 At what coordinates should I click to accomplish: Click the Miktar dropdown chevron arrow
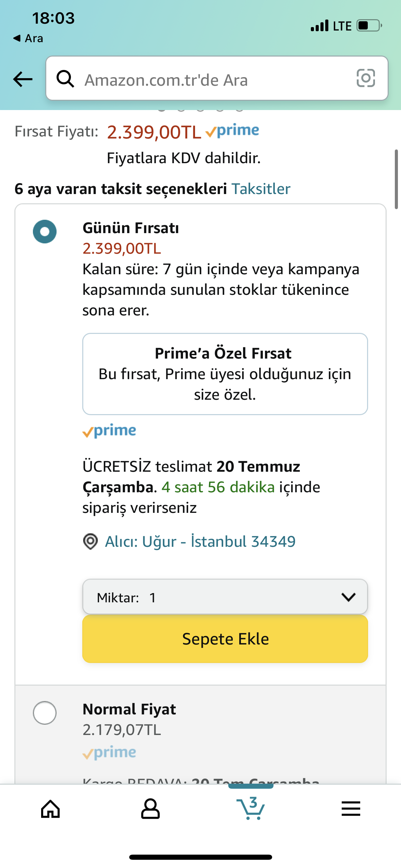[x=349, y=597]
